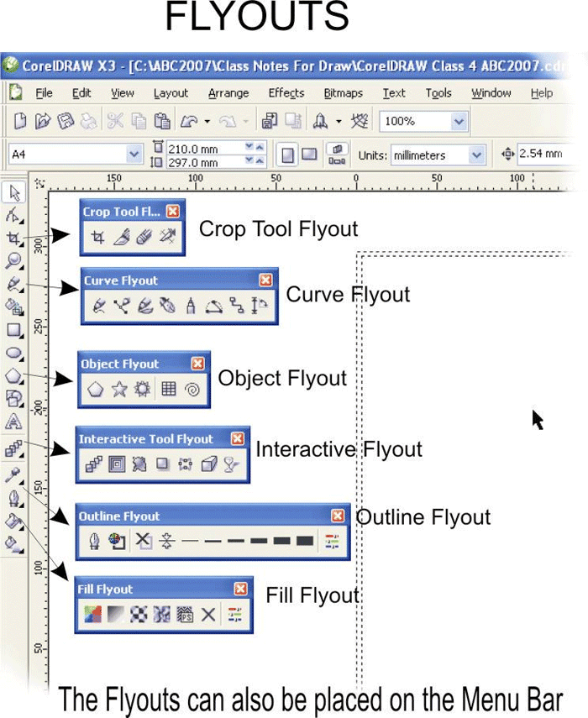Click the Import icon on the toolbar

(270, 121)
